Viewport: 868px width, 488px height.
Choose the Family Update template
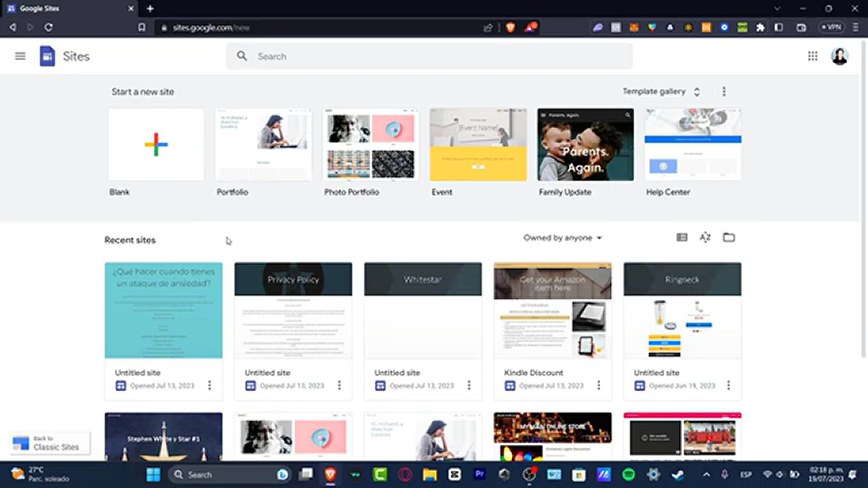pyautogui.click(x=585, y=145)
